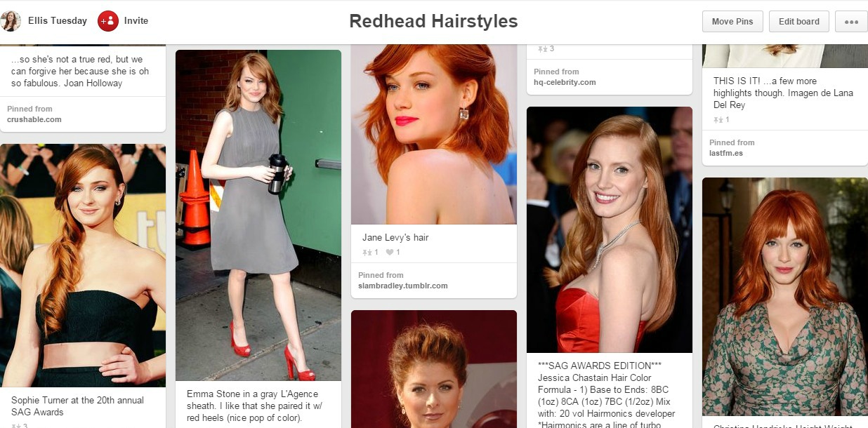Select the Redhead Hairstyles board title
Image resolution: width=868 pixels, height=428 pixels.
point(433,22)
